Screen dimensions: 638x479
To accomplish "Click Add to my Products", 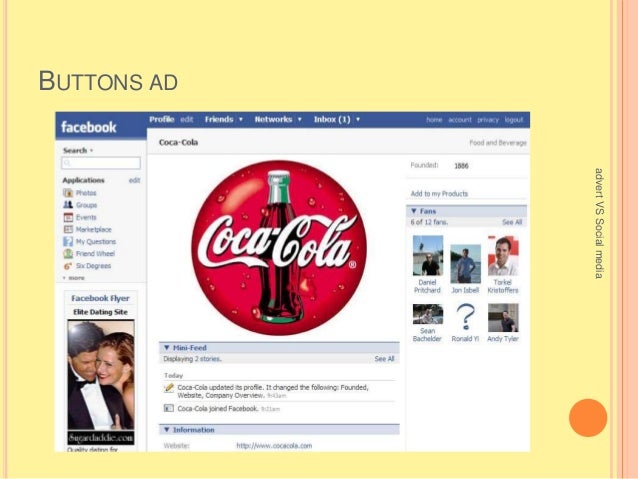I will [439, 194].
